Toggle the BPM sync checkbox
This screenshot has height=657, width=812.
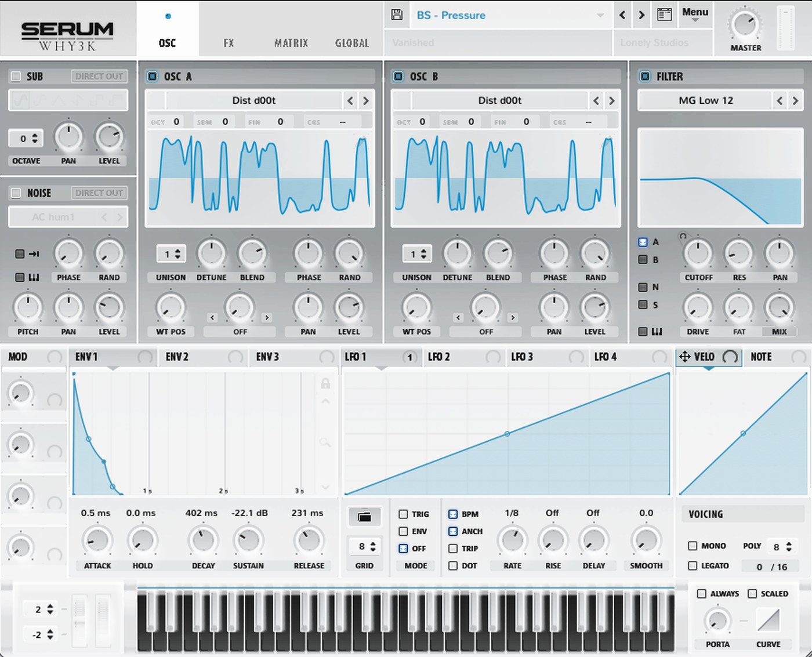click(453, 514)
